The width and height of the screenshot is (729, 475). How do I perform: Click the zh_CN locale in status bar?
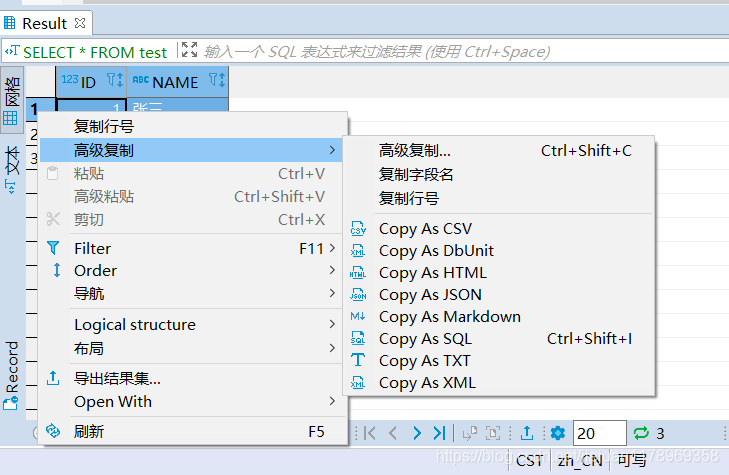point(580,460)
